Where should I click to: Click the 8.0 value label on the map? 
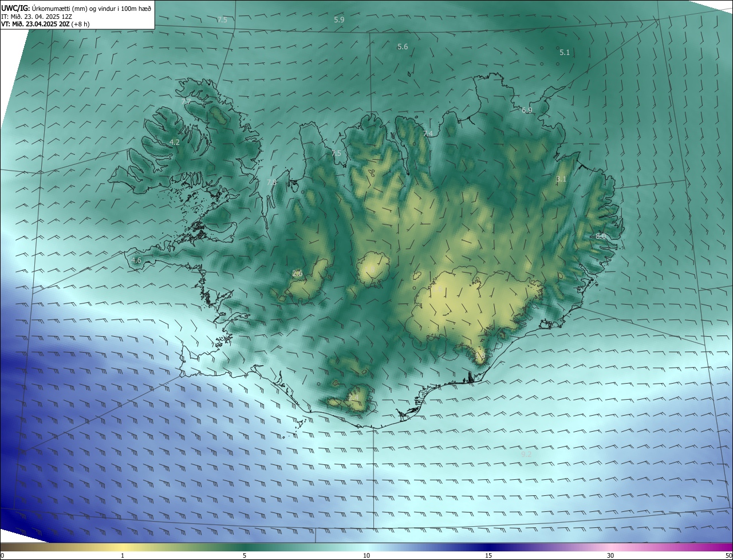click(x=601, y=235)
